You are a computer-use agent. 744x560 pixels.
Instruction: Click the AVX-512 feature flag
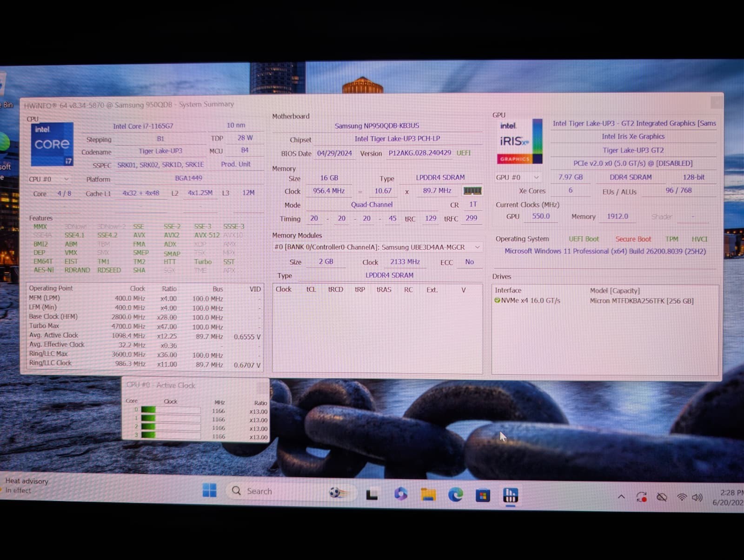[x=207, y=235]
